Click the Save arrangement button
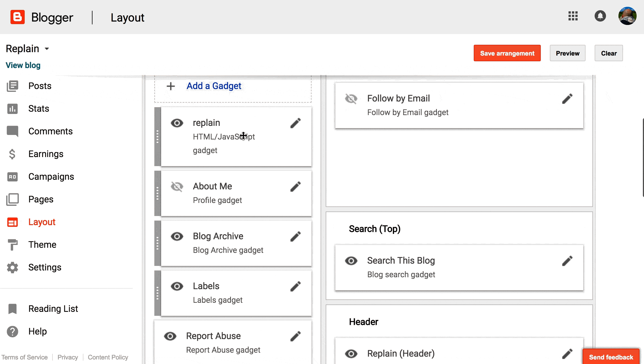Screen dimensions: 644x364 [507, 53]
